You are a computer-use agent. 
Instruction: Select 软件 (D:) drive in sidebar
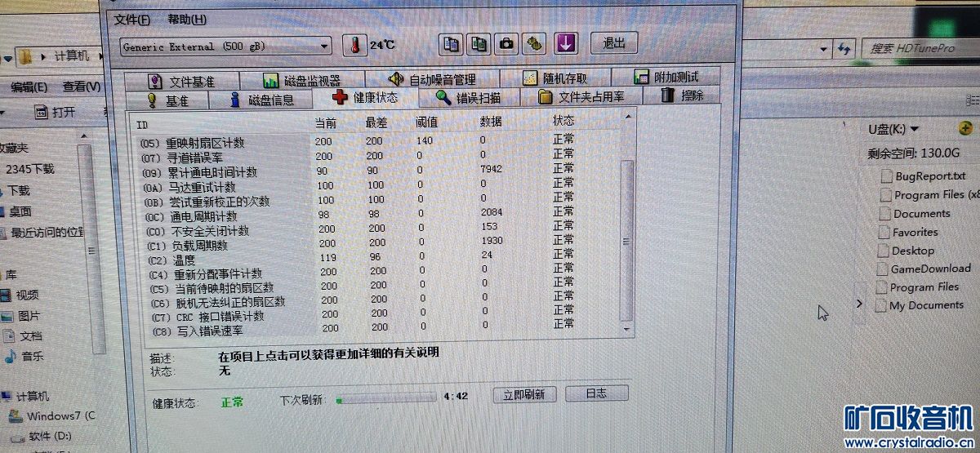click(x=42, y=436)
